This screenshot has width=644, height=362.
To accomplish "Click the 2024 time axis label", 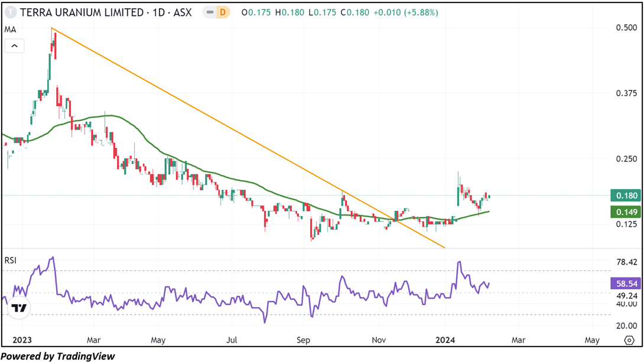I will [445, 340].
